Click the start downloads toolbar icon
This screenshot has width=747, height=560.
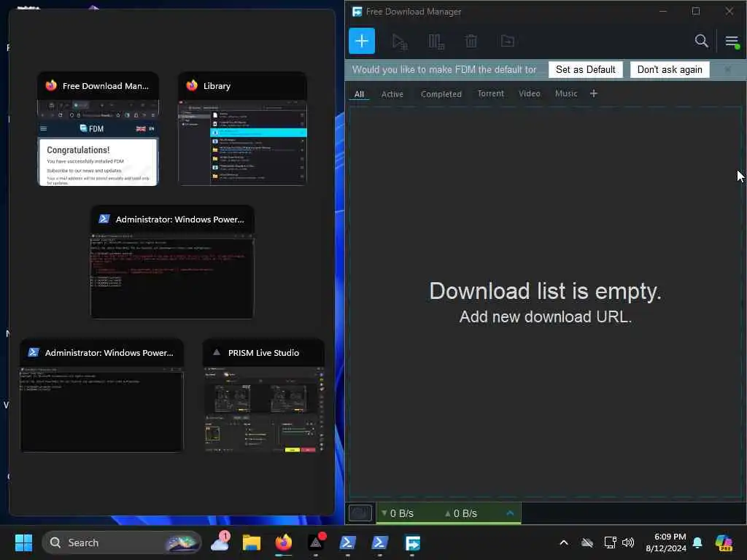[x=399, y=42]
